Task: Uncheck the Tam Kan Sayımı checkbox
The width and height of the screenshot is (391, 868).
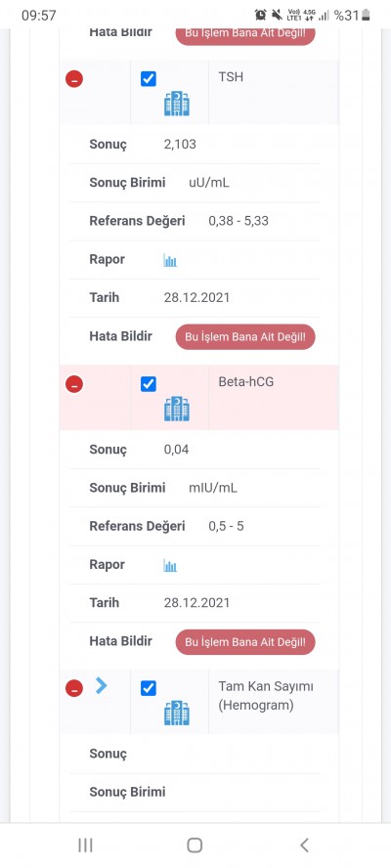Action: [x=149, y=688]
